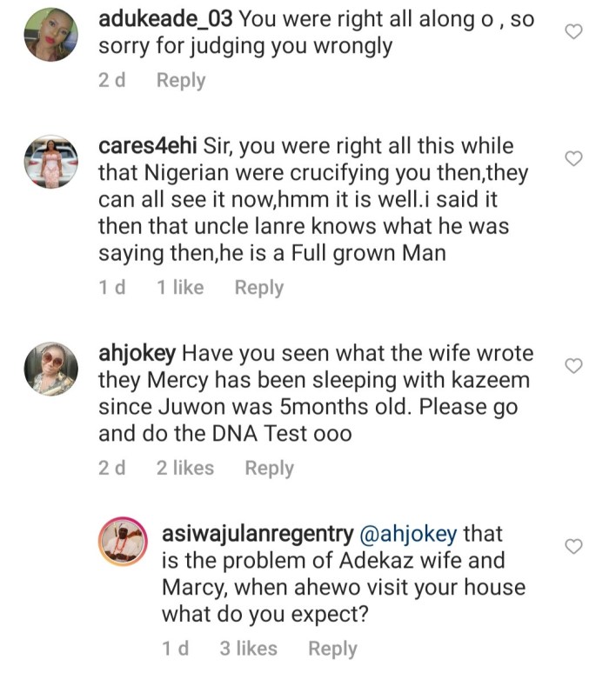This screenshot has width=616, height=673.
Task: Like adukeade_03's comment with the heart icon
Action: pyautogui.click(x=573, y=32)
